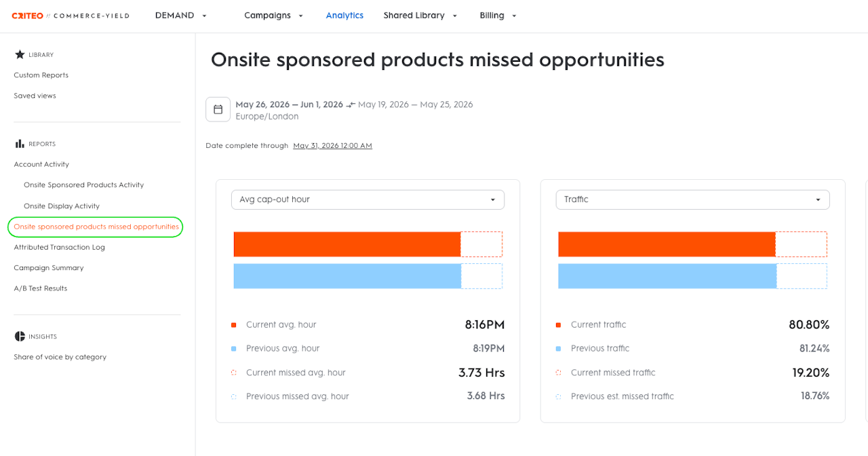Image resolution: width=868 pixels, height=456 pixels.
Task: Open the Campaigns menu
Action: [x=274, y=16]
